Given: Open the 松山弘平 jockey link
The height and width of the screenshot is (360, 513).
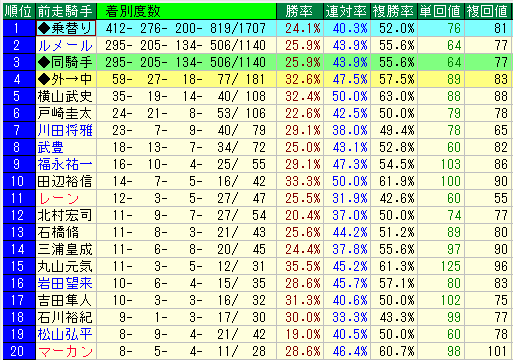Looking at the screenshot, I should [x=65, y=334].
